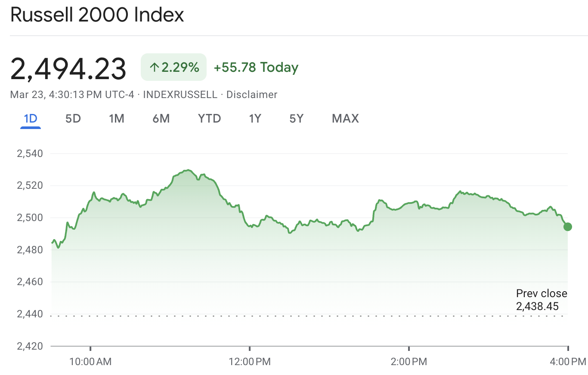
Task: Click the 2.29% change badge
Action: pyautogui.click(x=174, y=68)
